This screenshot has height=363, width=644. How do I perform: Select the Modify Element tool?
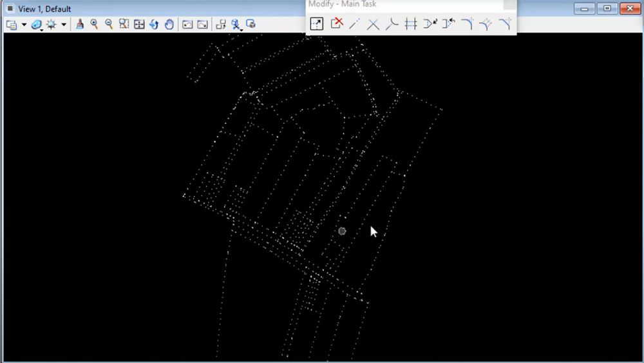tap(316, 23)
